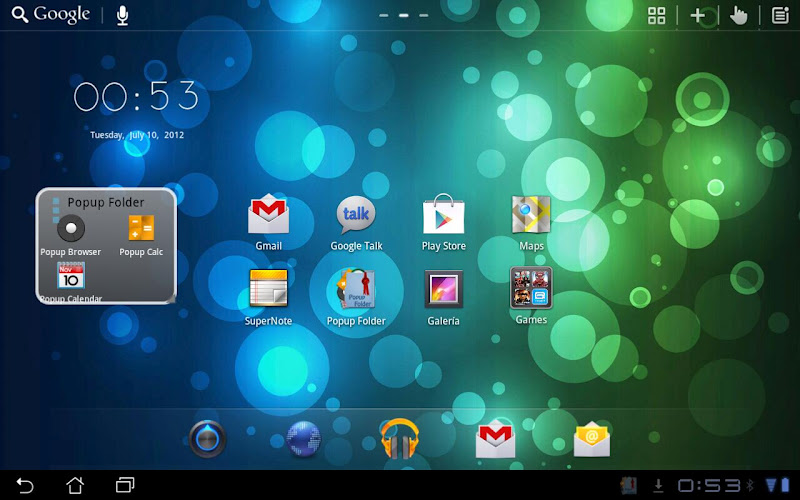Tap the download notification icon
The image size is (800, 500).
(x=658, y=485)
